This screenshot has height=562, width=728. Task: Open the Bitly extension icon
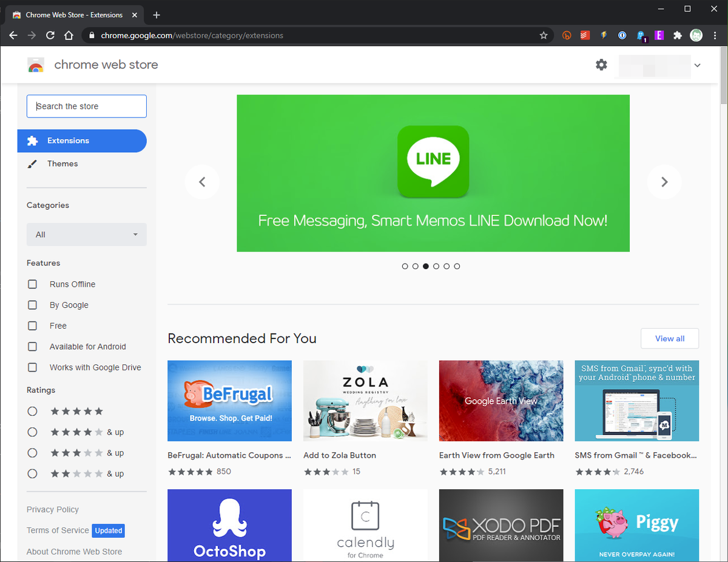coord(567,35)
